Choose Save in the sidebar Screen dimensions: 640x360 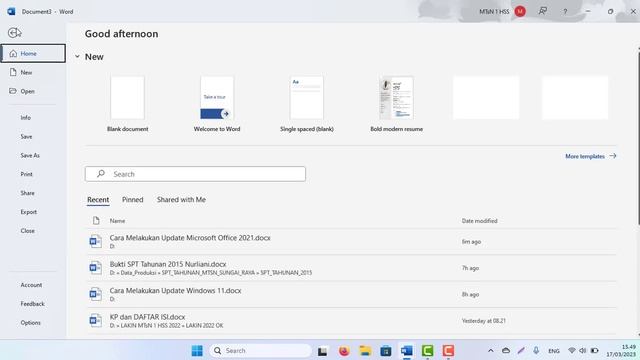(x=27, y=136)
